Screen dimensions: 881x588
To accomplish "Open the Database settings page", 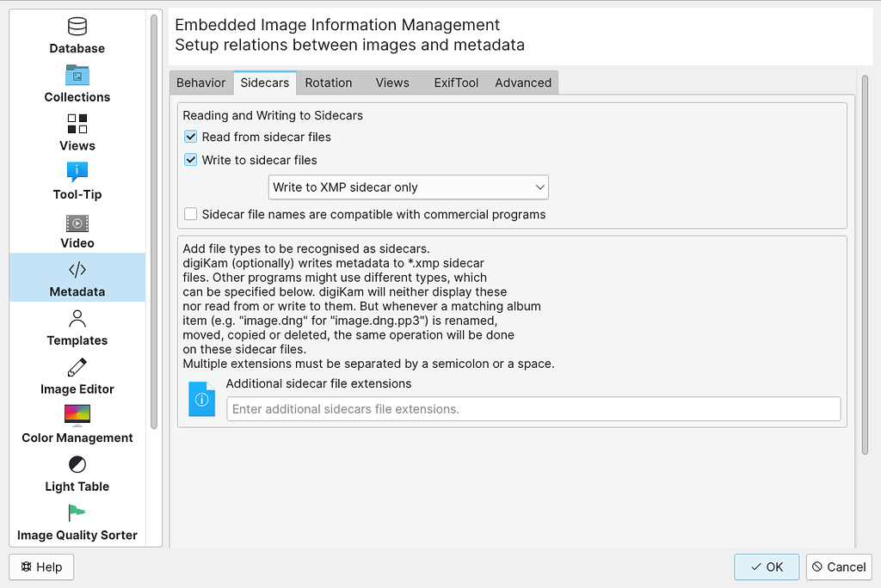I will click(x=77, y=35).
